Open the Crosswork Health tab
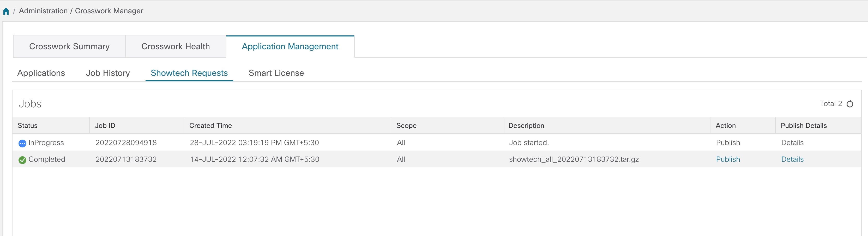The image size is (868, 236). pyautogui.click(x=176, y=46)
